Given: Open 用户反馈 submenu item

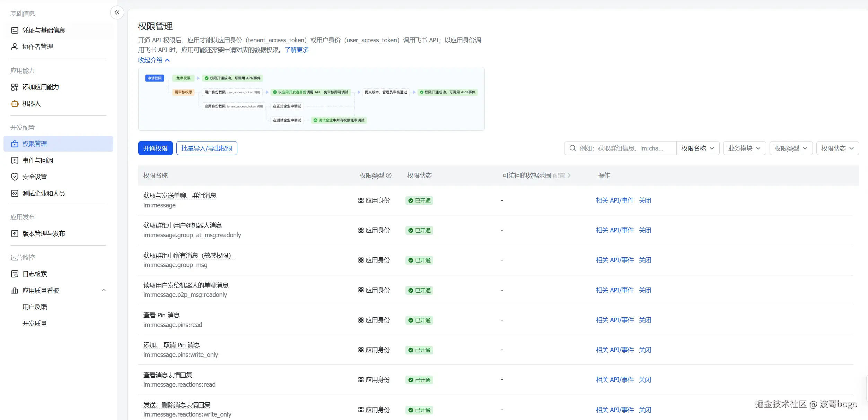Looking at the screenshot, I should (35, 307).
